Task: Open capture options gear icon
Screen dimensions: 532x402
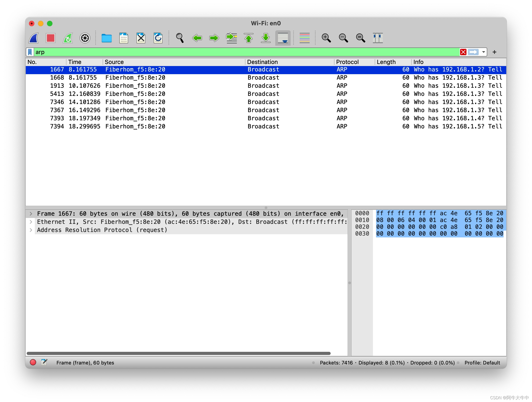Action: (x=85, y=38)
